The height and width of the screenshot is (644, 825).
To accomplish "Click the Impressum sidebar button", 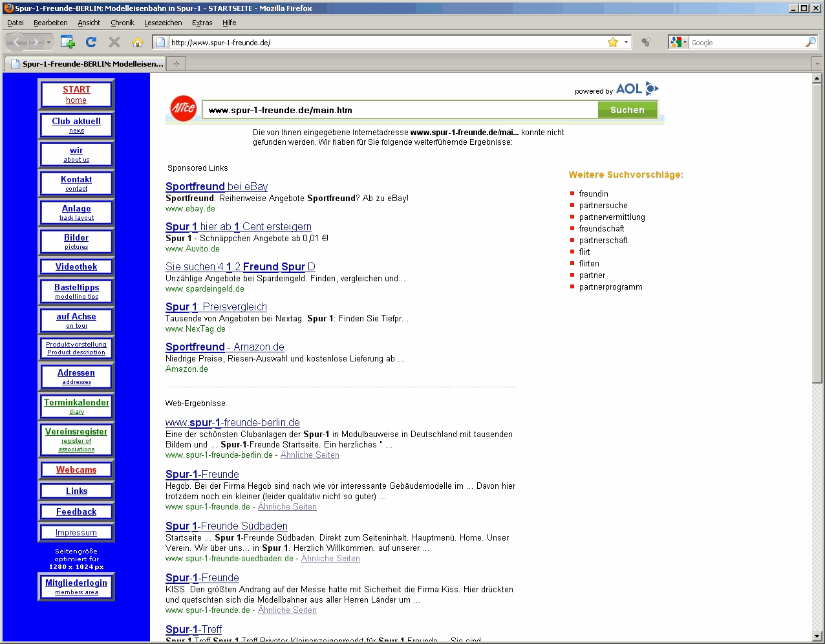I will click(x=76, y=533).
